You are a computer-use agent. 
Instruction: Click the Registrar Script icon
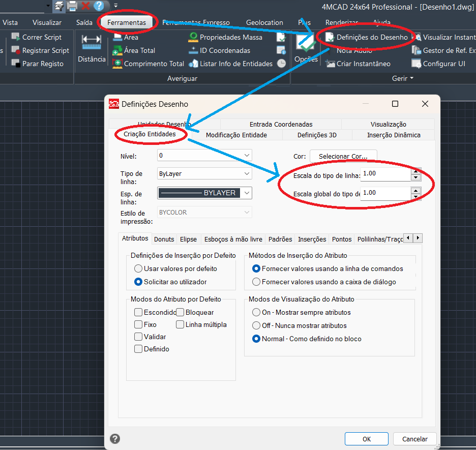click(15, 50)
